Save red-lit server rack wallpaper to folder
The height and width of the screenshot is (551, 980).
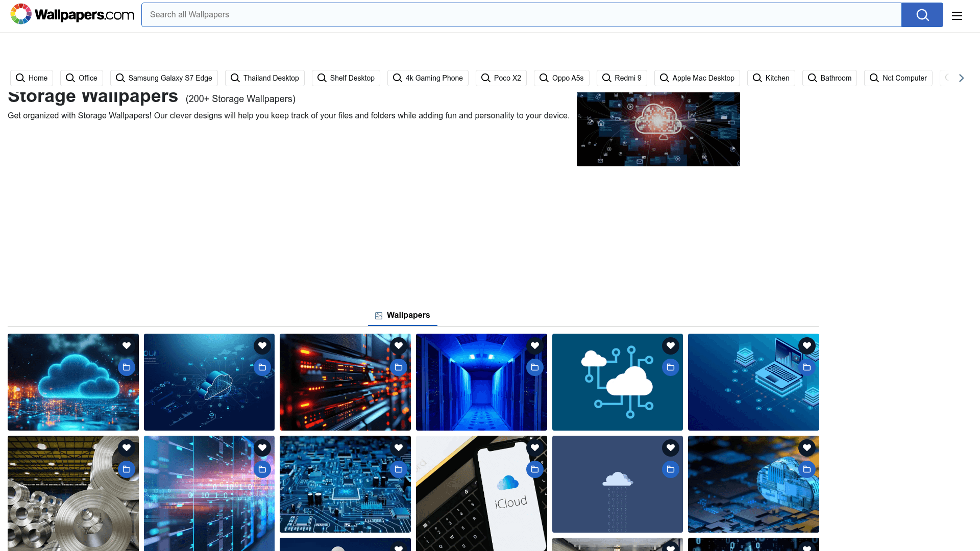tap(399, 367)
